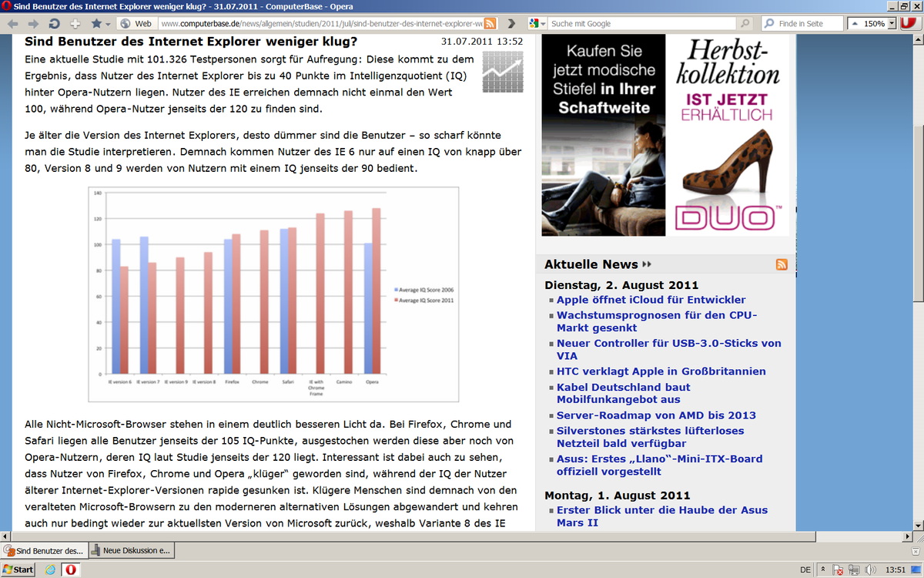924x578 pixels.
Task: Open a new tab with plus icon
Action: [75, 24]
